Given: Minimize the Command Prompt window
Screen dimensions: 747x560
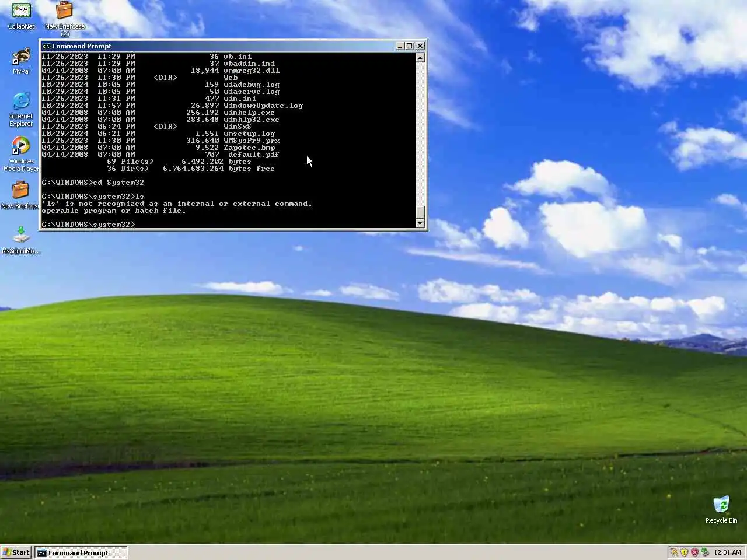Looking at the screenshot, I should (x=400, y=46).
